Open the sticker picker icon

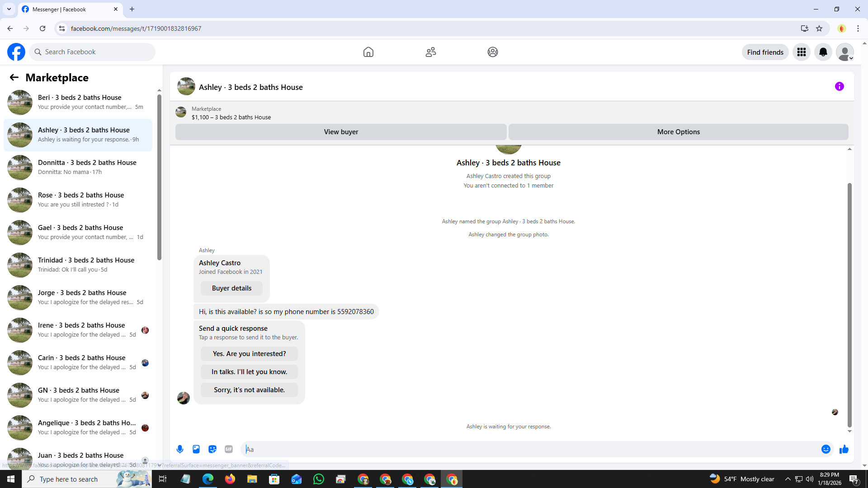(x=212, y=449)
